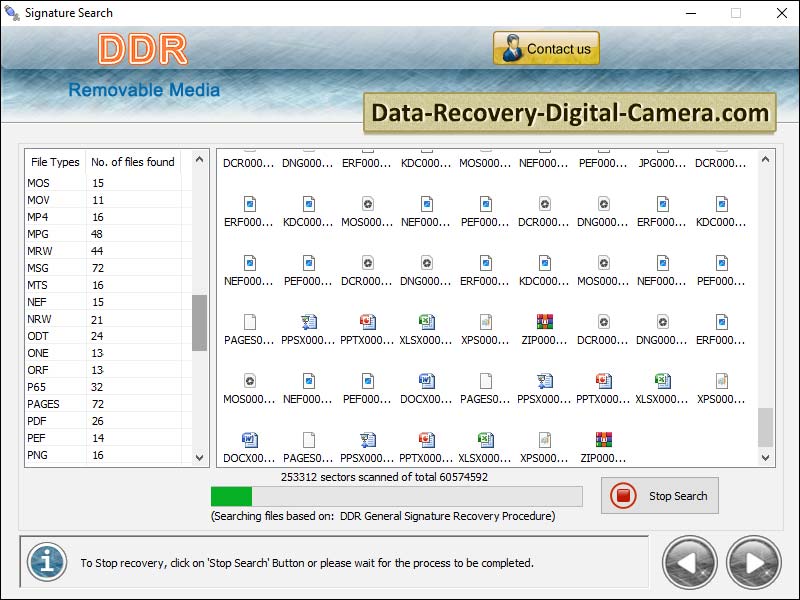Viewport: 800px width, 600px height.
Task: Click the blue information icon
Action: (45, 563)
